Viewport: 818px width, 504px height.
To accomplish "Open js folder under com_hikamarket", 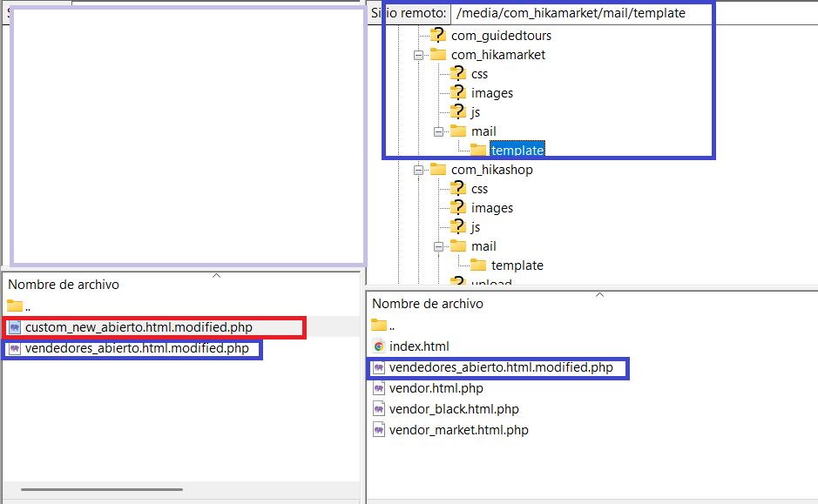I will pos(476,112).
